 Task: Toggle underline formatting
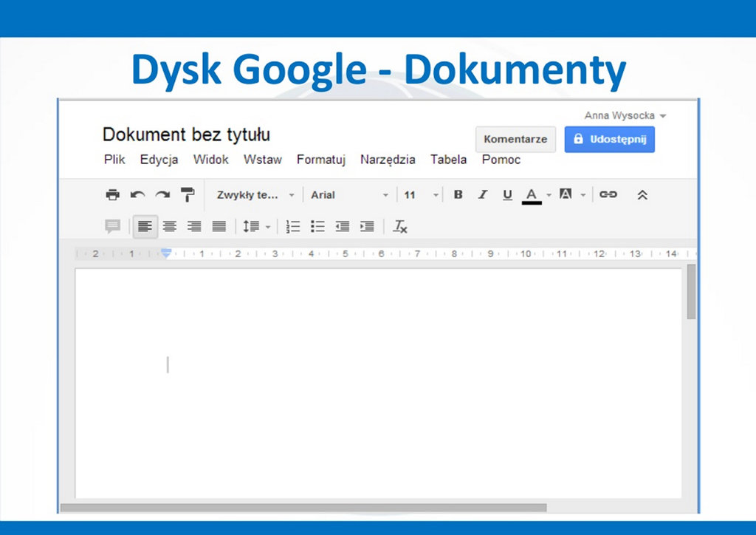tap(507, 195)
